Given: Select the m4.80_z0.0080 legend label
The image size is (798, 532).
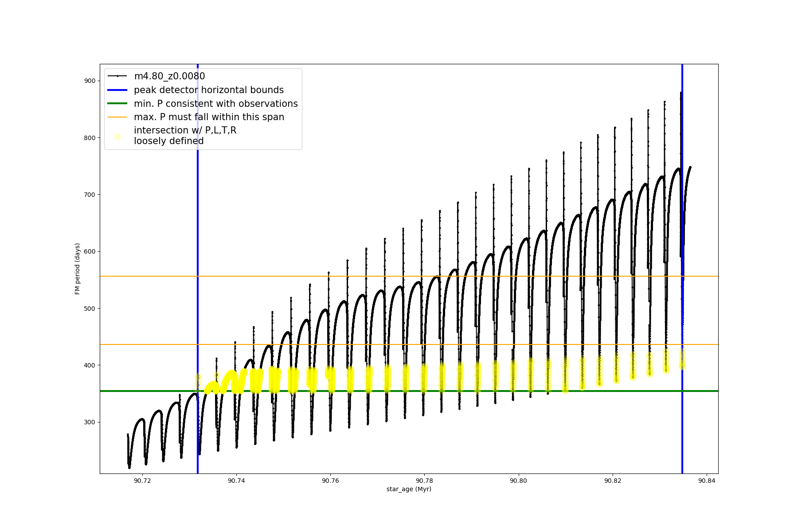Looking at the screenshot, I should pyautogui.click(x=169, y=76).
